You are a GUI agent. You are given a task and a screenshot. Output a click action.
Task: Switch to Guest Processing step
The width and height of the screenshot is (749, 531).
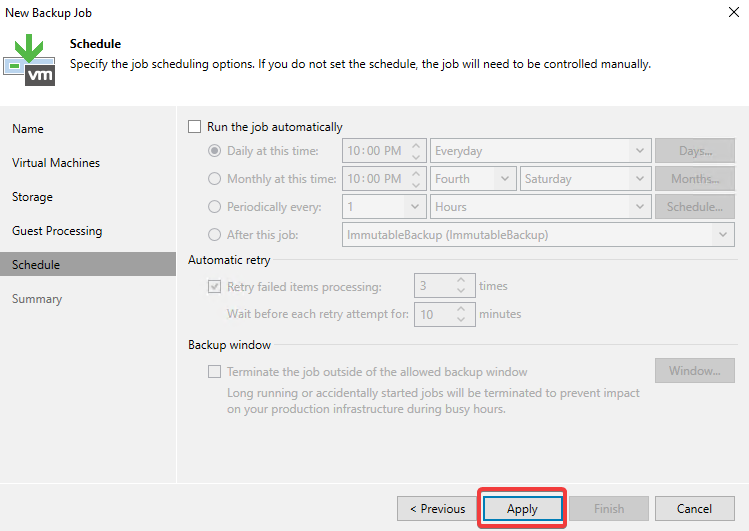coord(57,231)
